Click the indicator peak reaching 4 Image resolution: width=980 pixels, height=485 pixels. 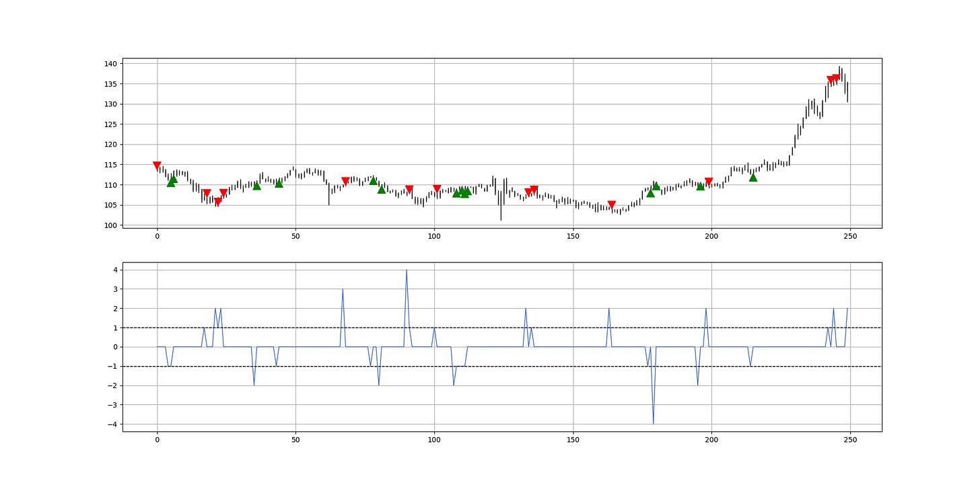coord(407,270)
